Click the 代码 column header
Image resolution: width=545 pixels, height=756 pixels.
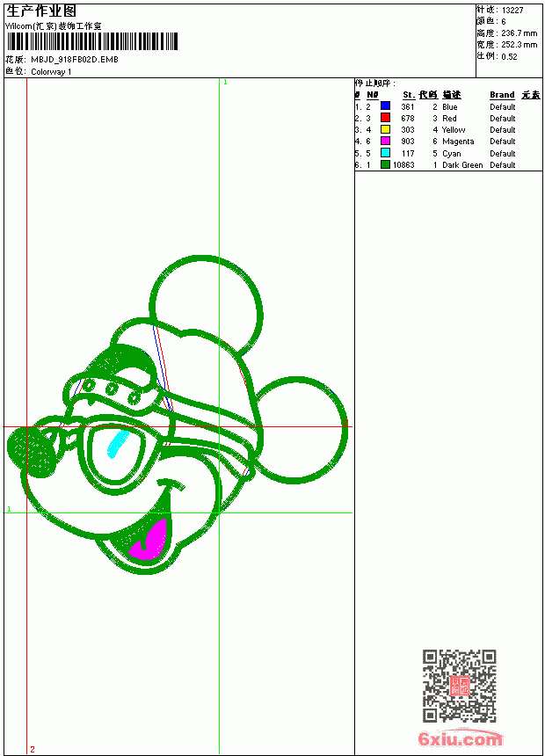pyautogui.click(x=428, y=95)
